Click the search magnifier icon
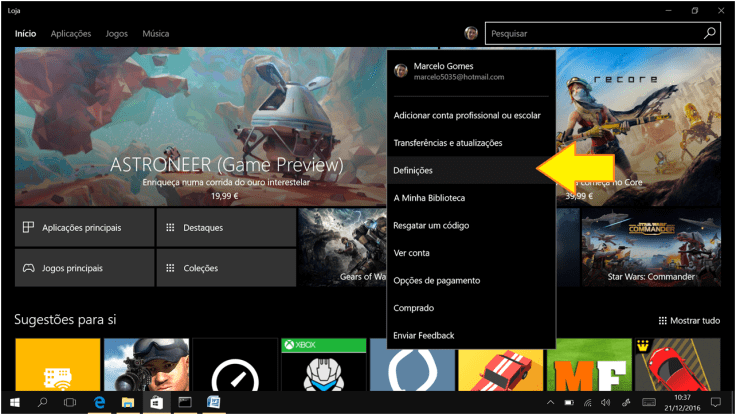 tap(710, 33)
